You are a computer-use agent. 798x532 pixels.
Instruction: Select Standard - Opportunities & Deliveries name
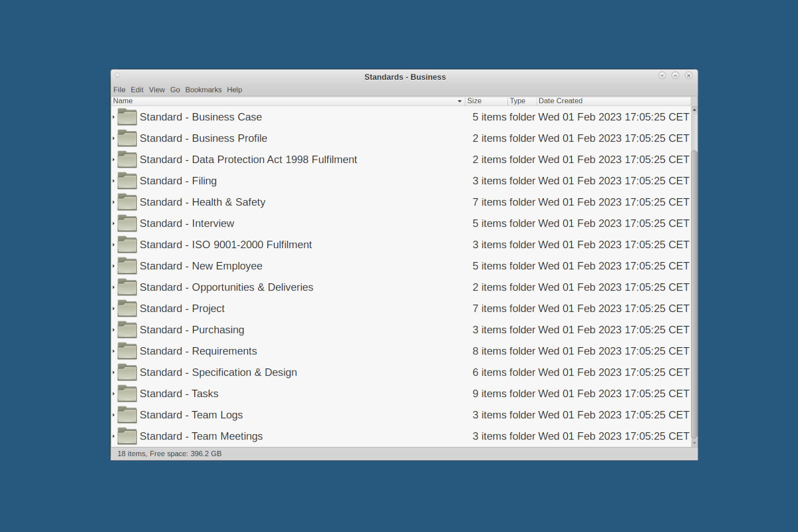226,287
